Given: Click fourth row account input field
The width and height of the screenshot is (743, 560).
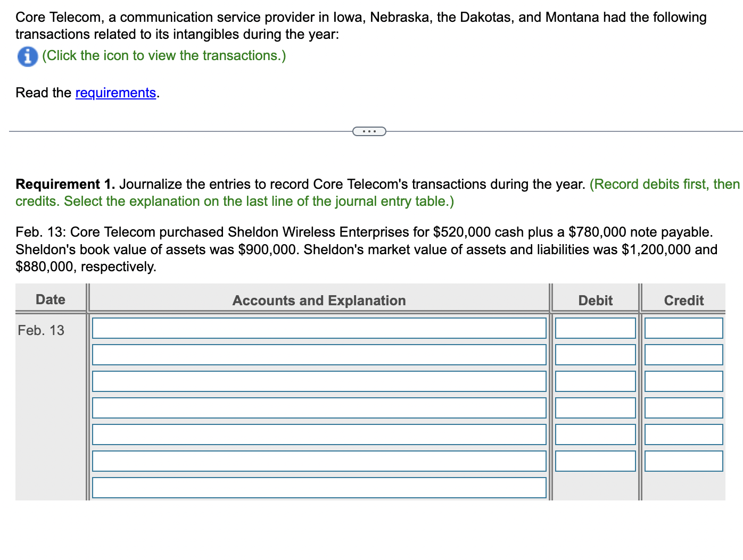Looking at the screenshot, I should tap(319, 407).
